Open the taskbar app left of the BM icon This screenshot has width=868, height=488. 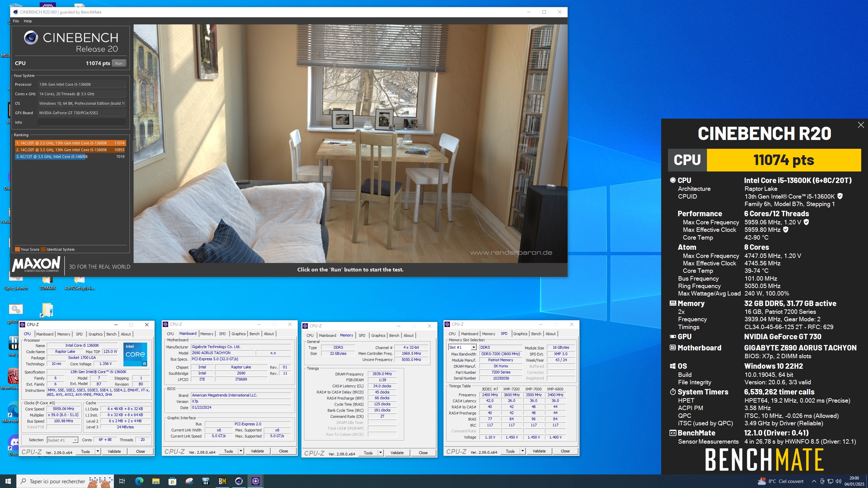coord(206,481)
